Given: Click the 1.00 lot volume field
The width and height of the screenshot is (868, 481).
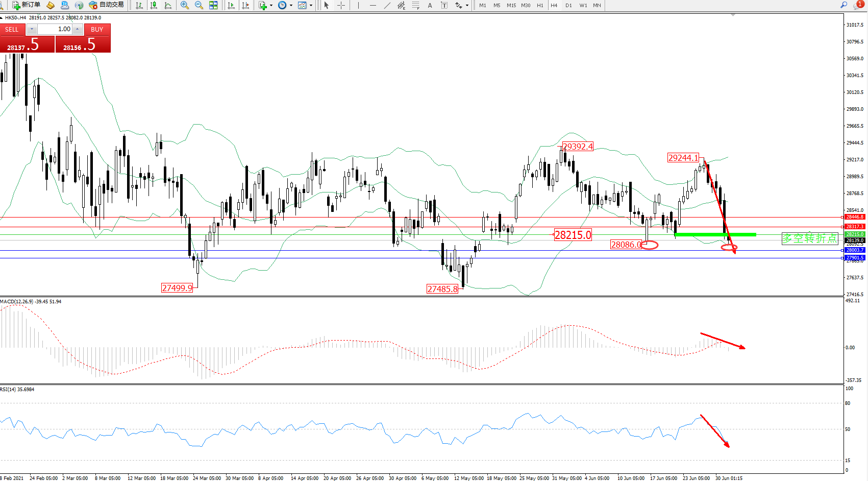Looking at the screenshot, I should 55,29.
